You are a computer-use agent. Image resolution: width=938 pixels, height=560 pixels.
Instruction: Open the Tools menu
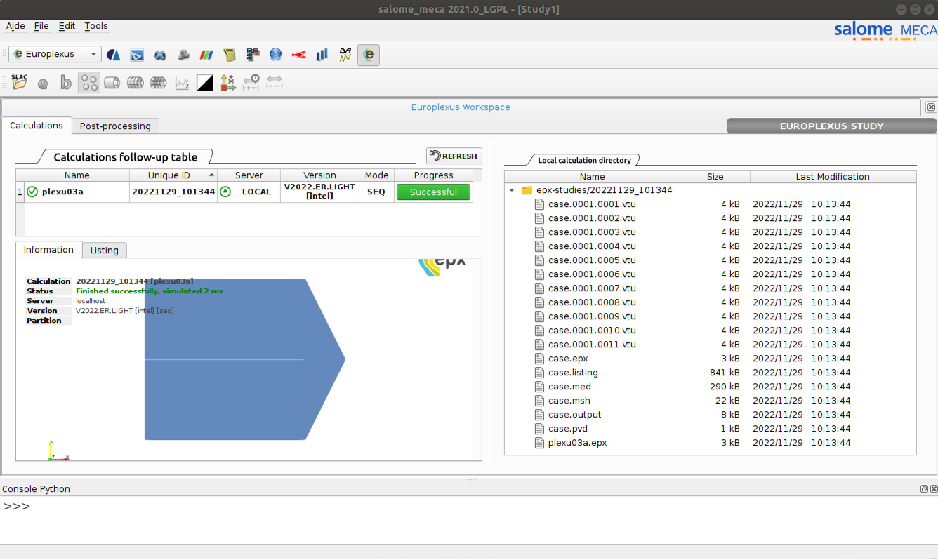(x=96, y=26)
